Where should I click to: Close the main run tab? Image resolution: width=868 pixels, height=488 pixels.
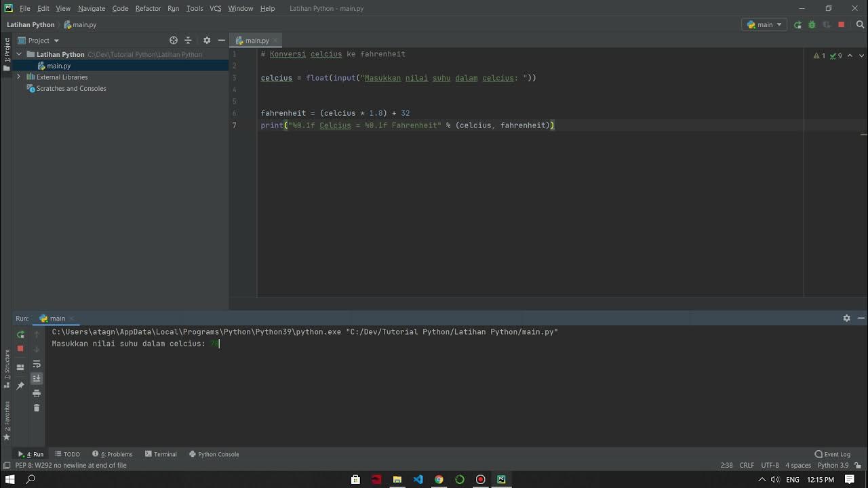pos(71,319)
